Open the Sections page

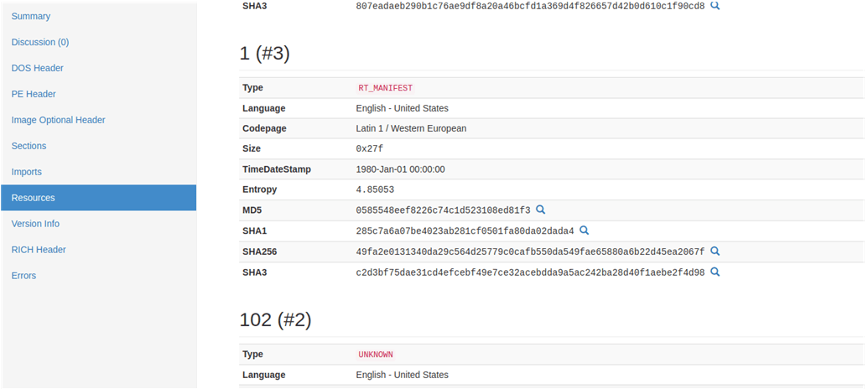pos(29,146)
